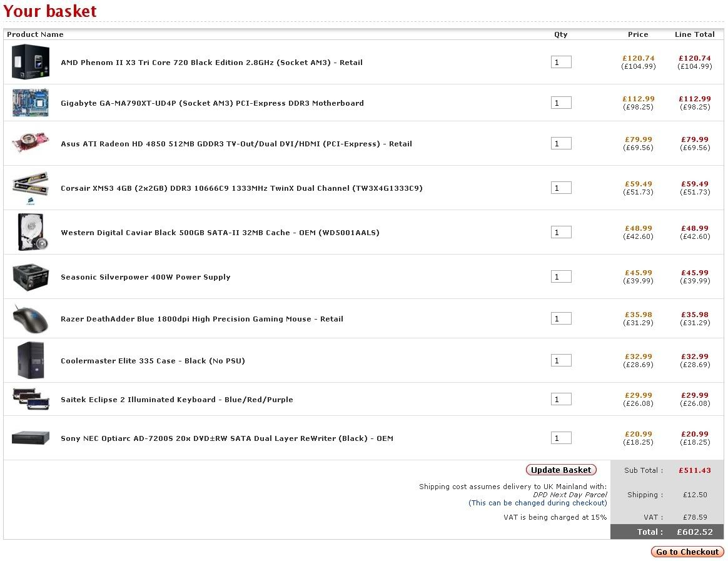Click the VAT charged at 15% note

[x=555, y=517]
